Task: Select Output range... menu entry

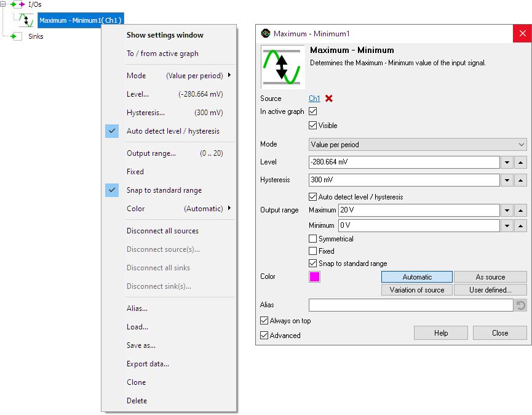Action: click(169, 153)
